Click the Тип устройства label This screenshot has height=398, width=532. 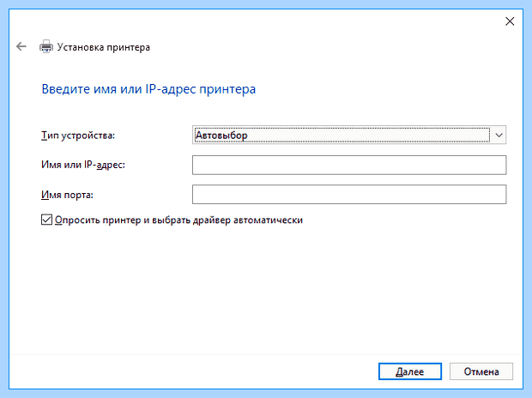[x=78, y=136]
